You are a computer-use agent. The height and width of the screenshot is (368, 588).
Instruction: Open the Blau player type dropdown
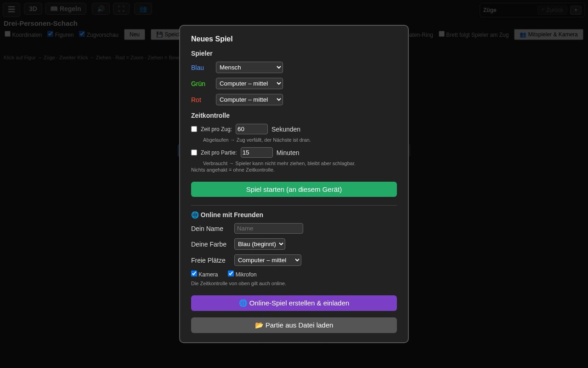click(x=249, y=68)
